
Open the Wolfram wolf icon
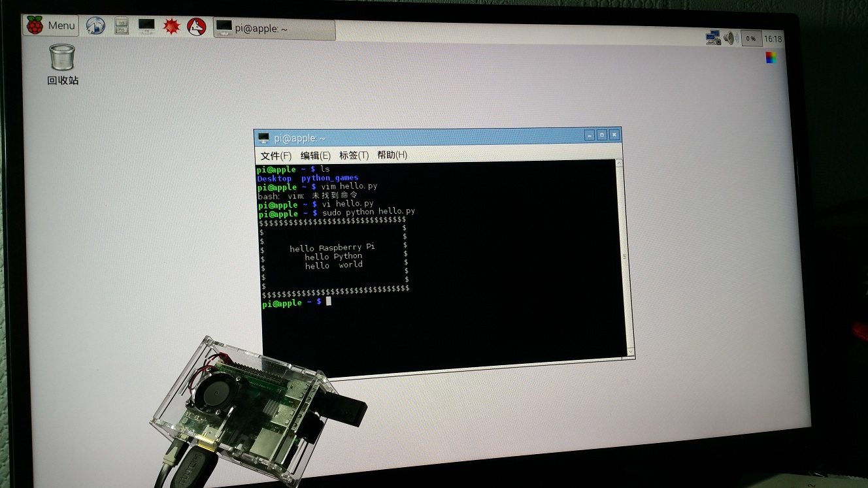pos(197,27)
